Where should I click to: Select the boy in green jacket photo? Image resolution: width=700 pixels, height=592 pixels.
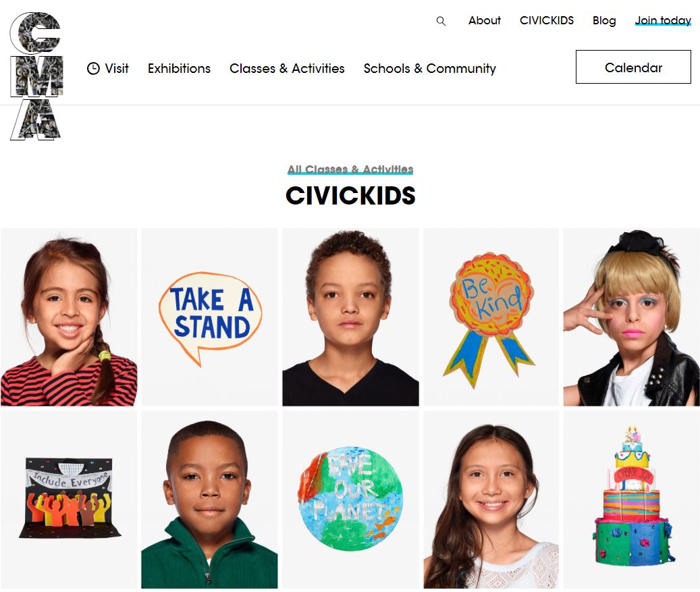pyautogui.click(x=209, y=500)
